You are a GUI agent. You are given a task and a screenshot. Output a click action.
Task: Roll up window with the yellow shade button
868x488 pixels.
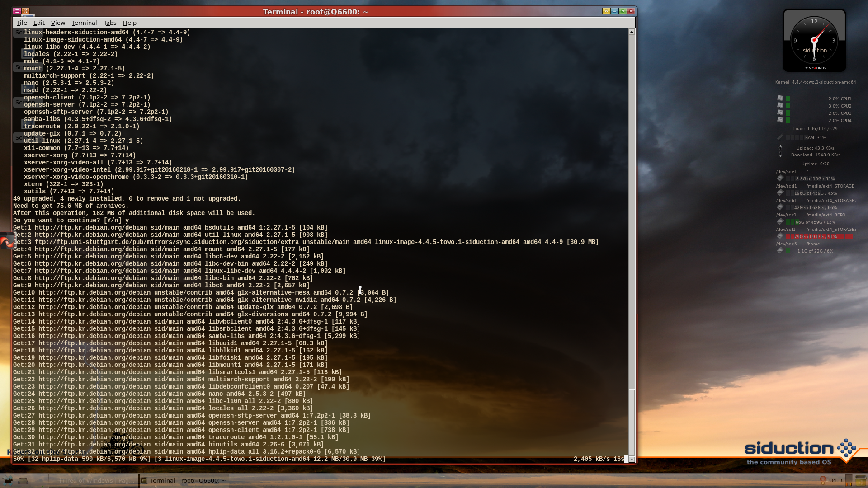[606, 11]
